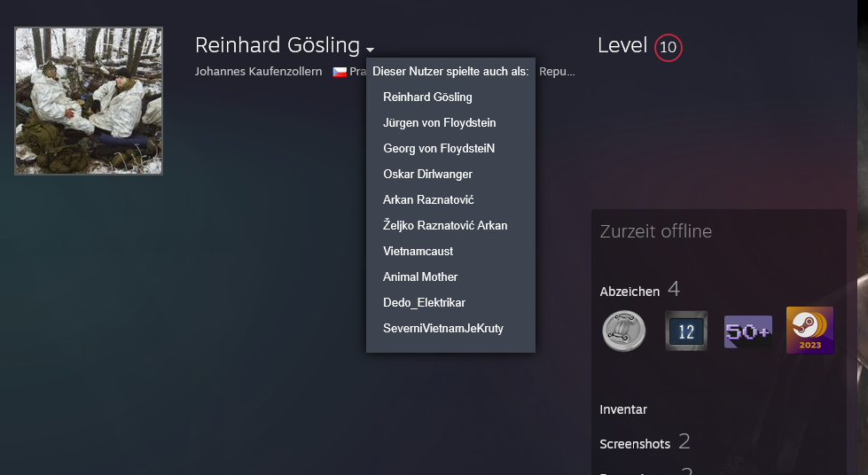Click the Czech flag icon

click(340, 72)
